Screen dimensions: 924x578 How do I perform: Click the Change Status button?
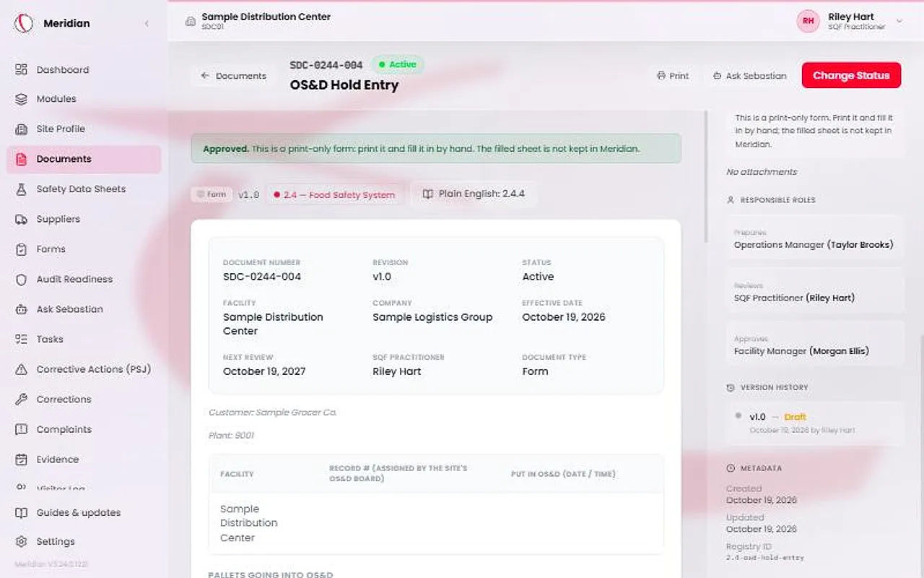(x=851, y=75)
